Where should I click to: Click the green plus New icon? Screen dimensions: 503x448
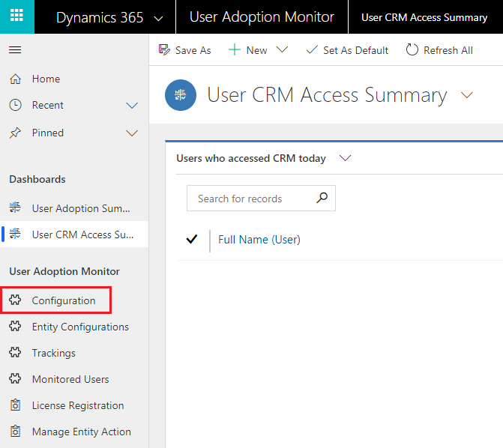[x=235, y=50]
